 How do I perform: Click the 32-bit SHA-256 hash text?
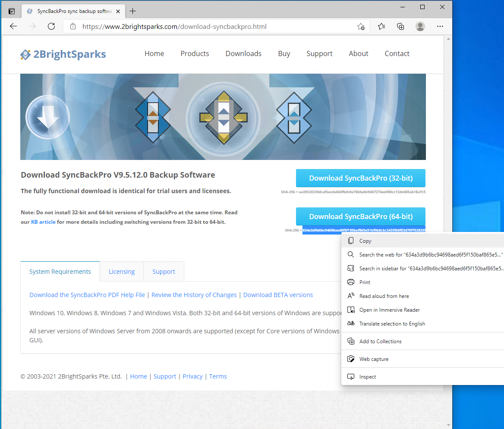362,192
